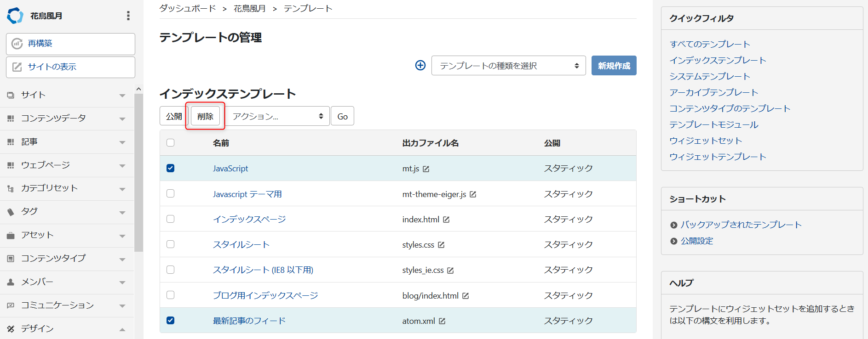Viewport: 868px width, 339px height.
Task: Check the インデックスページ row checkbox
Action: (171, 219)
